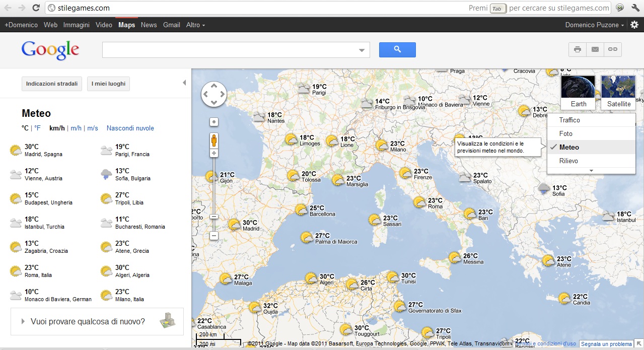
Task: Click the browser reload icon
Action: [36, 8]
